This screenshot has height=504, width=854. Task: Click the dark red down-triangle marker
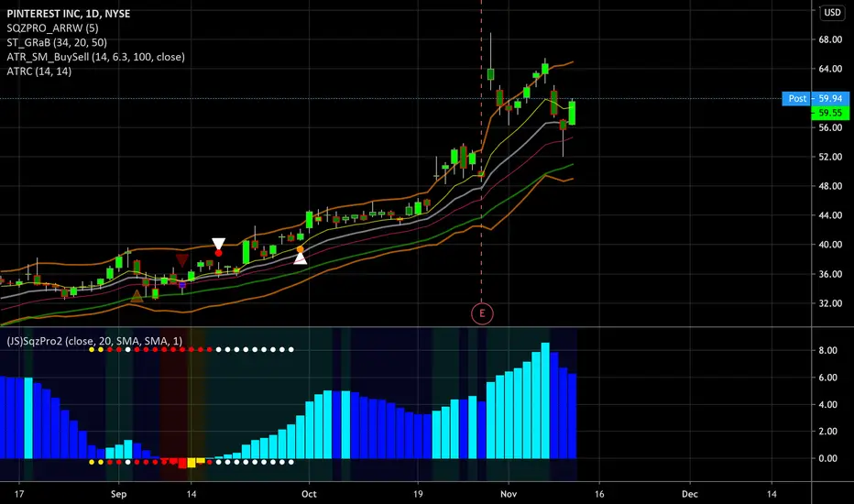(182, 260)
